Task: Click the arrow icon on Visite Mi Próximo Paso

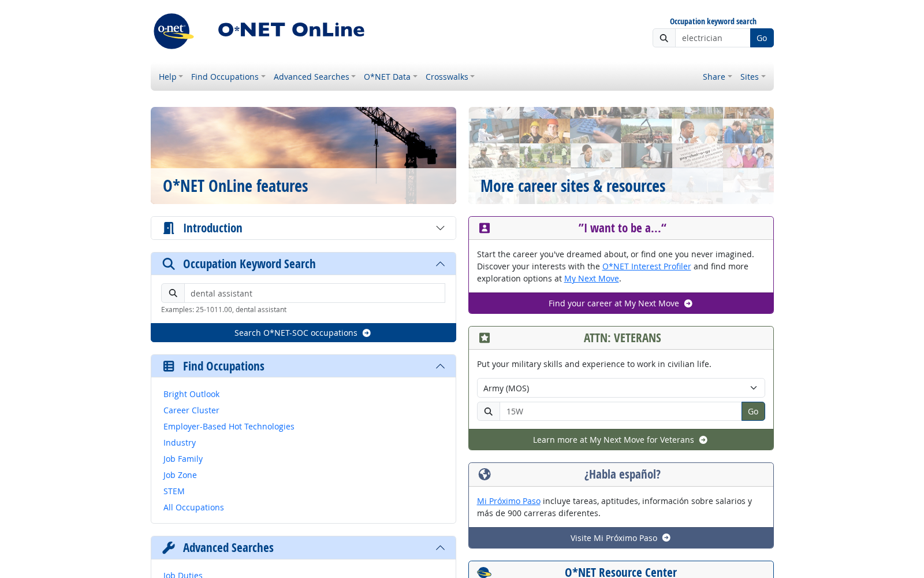Action: point(666,538)
